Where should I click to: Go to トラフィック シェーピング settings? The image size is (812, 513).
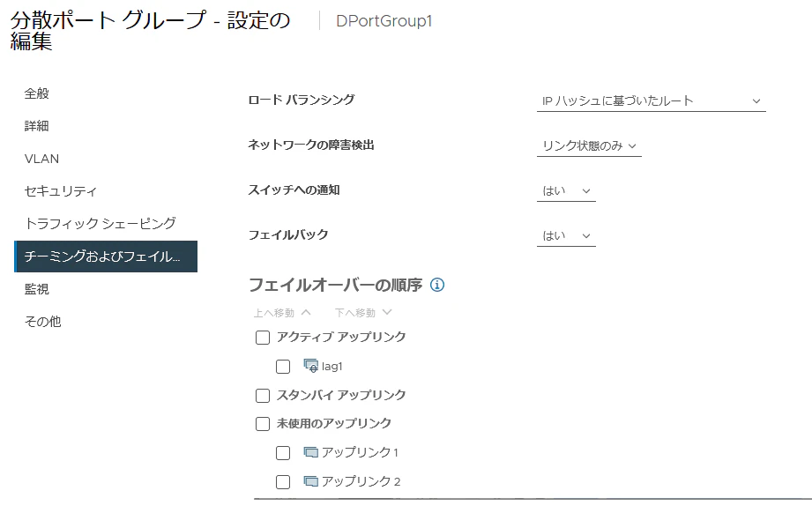coord(101,224)
